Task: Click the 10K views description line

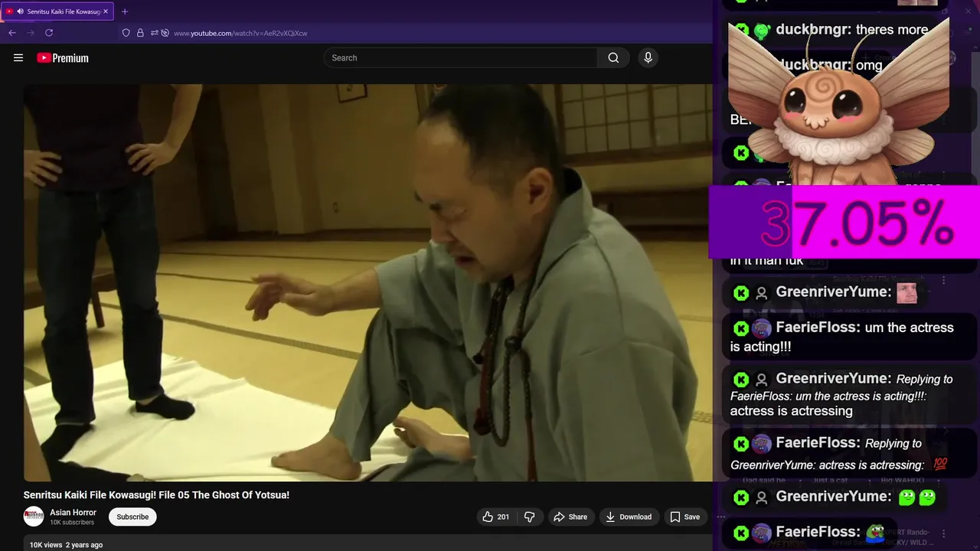Action: click(x=66, y=545)
